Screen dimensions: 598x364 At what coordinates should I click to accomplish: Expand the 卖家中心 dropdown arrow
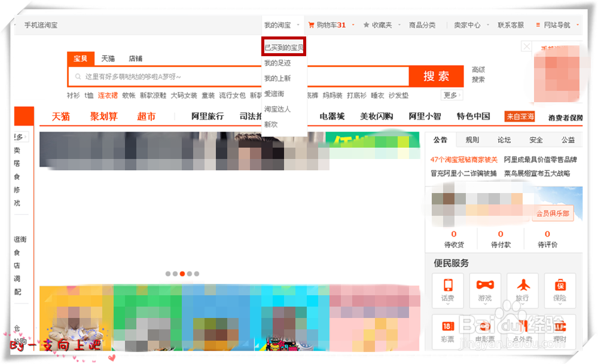point(488,25)
